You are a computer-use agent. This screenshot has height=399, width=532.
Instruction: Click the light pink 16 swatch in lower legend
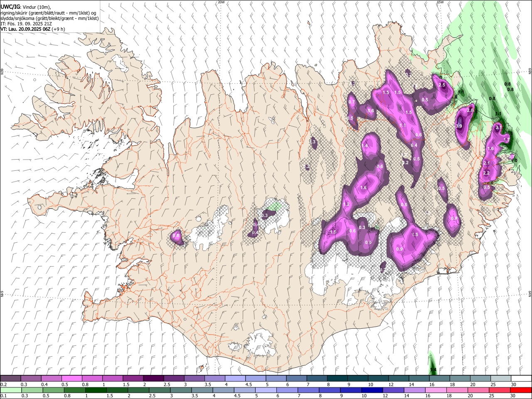pos(436,390)
